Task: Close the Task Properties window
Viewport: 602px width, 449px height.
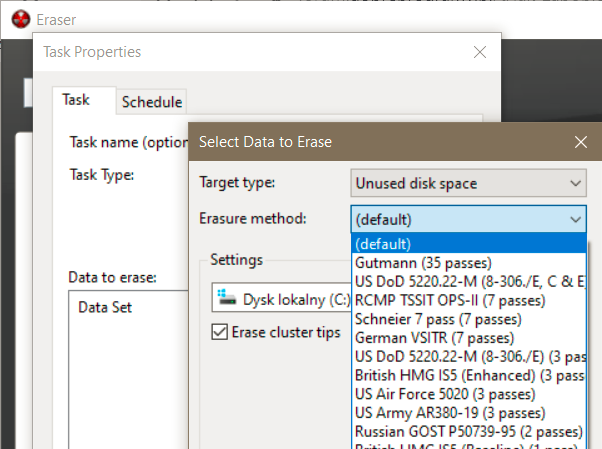Action: [x=480, y=52]
